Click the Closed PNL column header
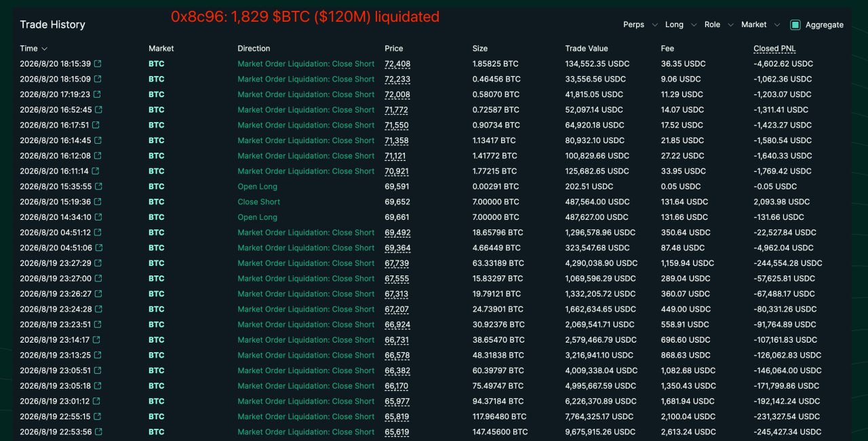This screenshot has height=441, width=868. point(774,49)
